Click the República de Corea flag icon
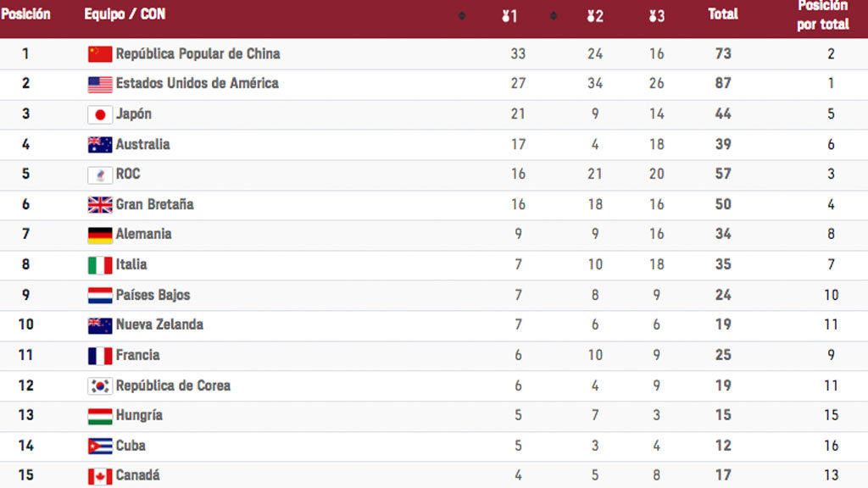The height and width of the screenshot is (488, 868). point(100,385)
